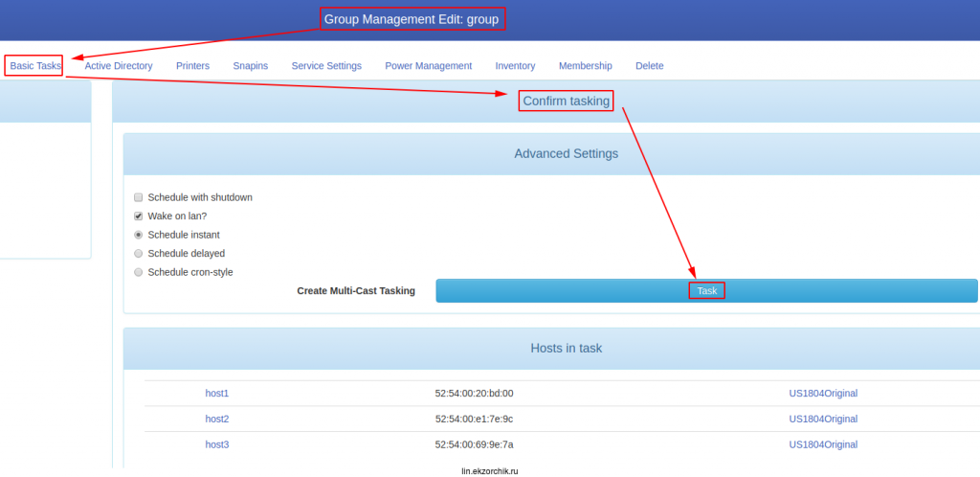Open the Basic Tasks tab
Image resolution: width=980 pixels, height=477 pixels.
tap(35, 66)
